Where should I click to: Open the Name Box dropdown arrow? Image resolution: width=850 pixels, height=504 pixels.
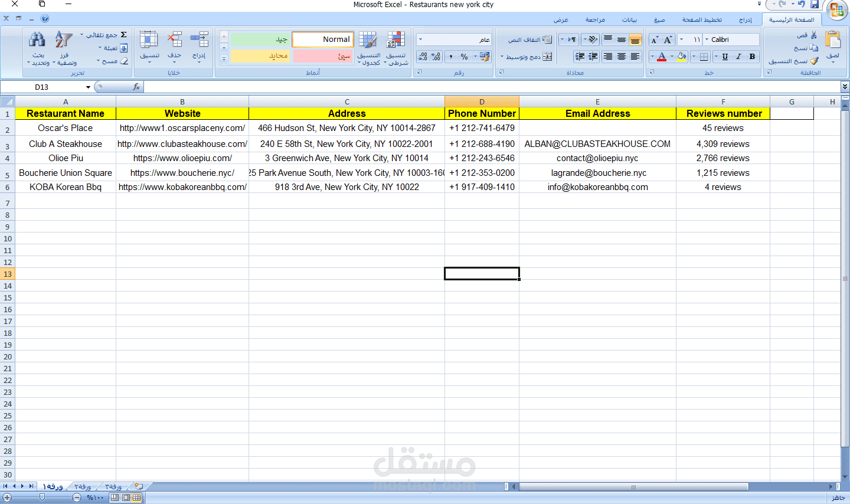point(88,87)
